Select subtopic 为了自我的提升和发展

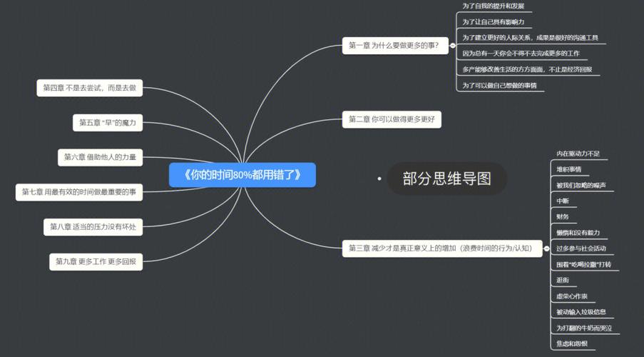(494, 6)
